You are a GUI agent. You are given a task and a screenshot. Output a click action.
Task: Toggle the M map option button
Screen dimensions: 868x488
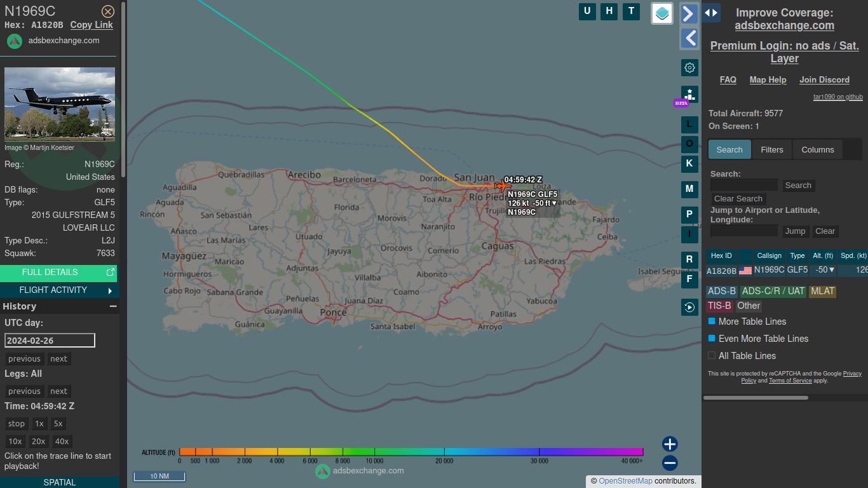tap(689, 189)
